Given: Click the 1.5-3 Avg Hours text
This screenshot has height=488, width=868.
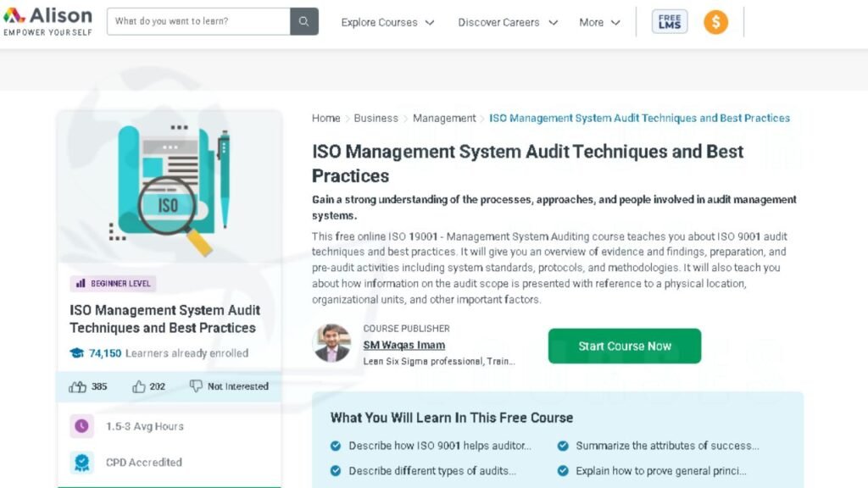Looking at the screenshot, I should point(144,426).
